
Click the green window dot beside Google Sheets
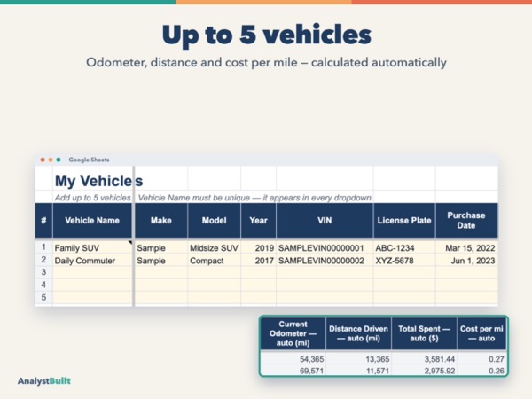pyautogui.click(x=59, y=160)
